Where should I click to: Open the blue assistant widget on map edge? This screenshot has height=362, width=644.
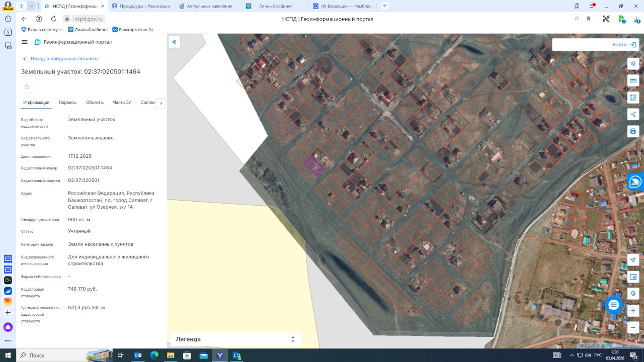pos(635,182)
